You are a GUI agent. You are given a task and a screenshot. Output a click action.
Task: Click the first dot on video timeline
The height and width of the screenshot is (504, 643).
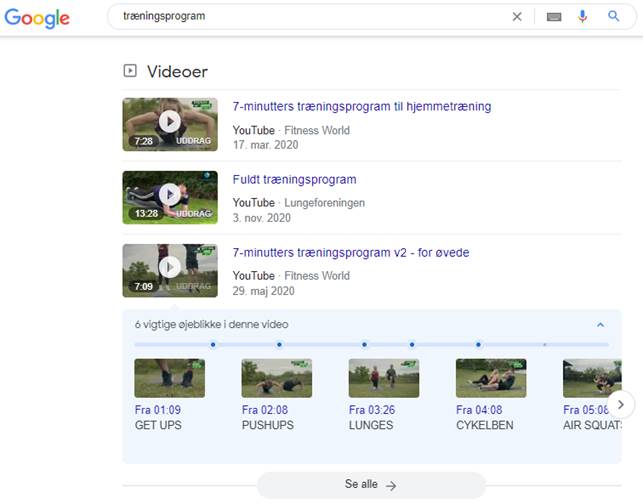213,345
